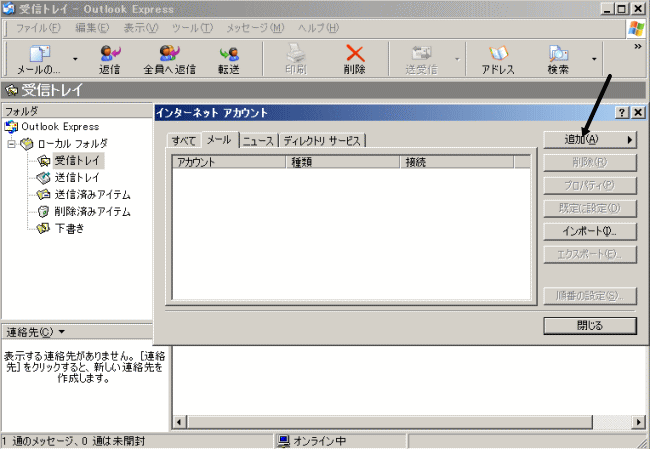
Task: Open 連絡先(C) dropdown in contacts pane
Action: (x=36, y=332)
